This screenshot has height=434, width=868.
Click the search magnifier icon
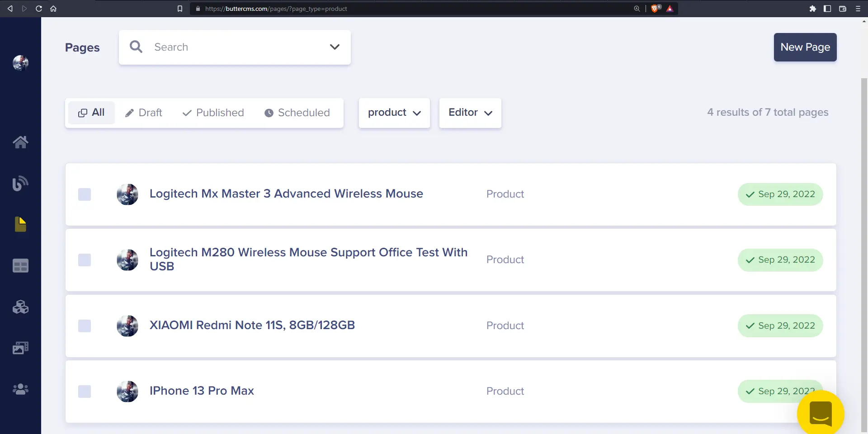(x=136, y=47)
